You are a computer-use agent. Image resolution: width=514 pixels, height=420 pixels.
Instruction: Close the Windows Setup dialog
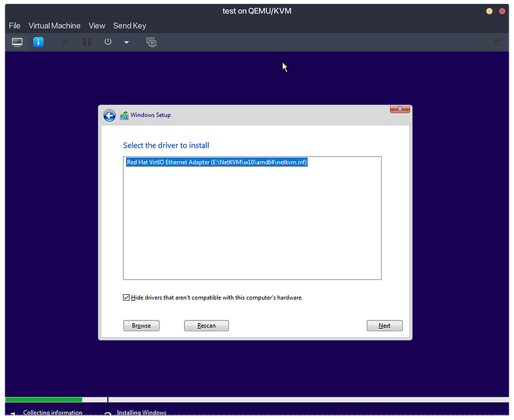pyautogui.click(x=400, y=109)
